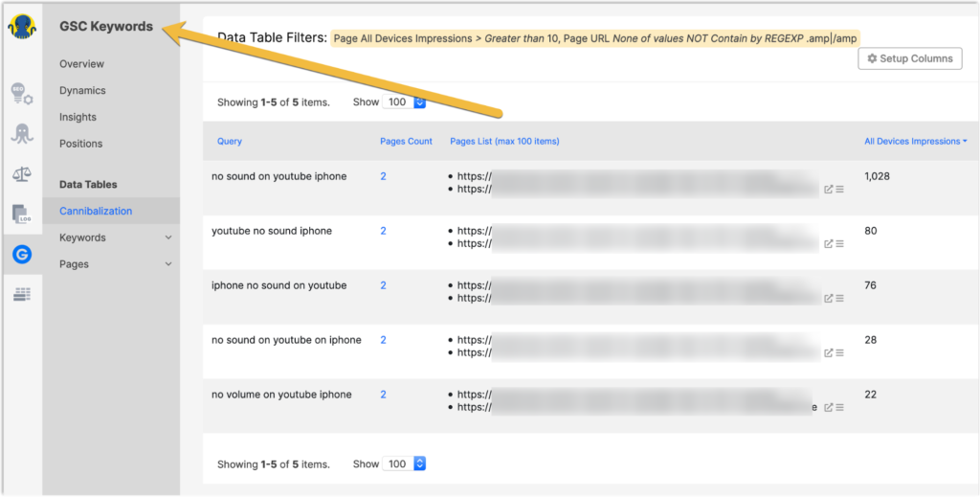The image size is (980, 497).
Task: Click Pages Count '2' for 'iphone no sound on youtube'
Action: tap(383, 285)
